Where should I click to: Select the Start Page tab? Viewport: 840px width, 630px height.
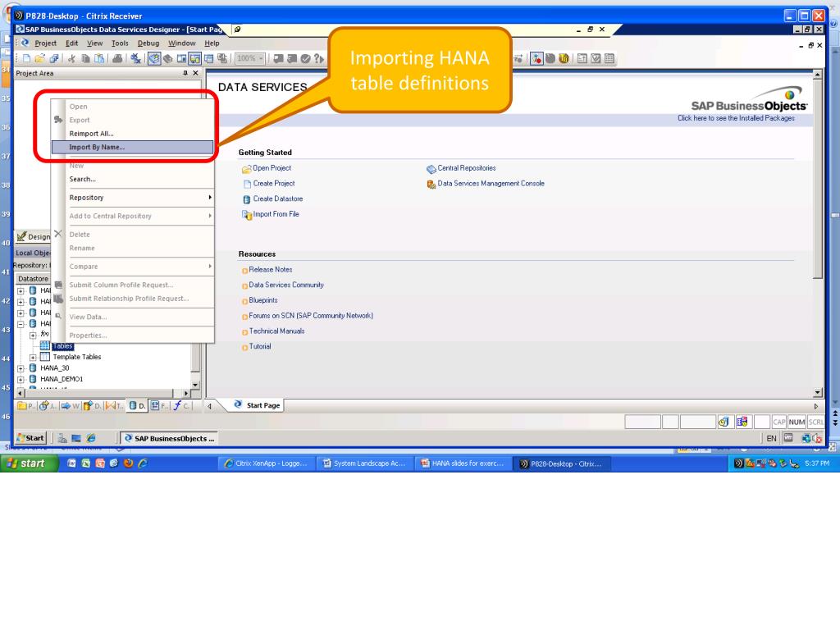tap(258, 405)
